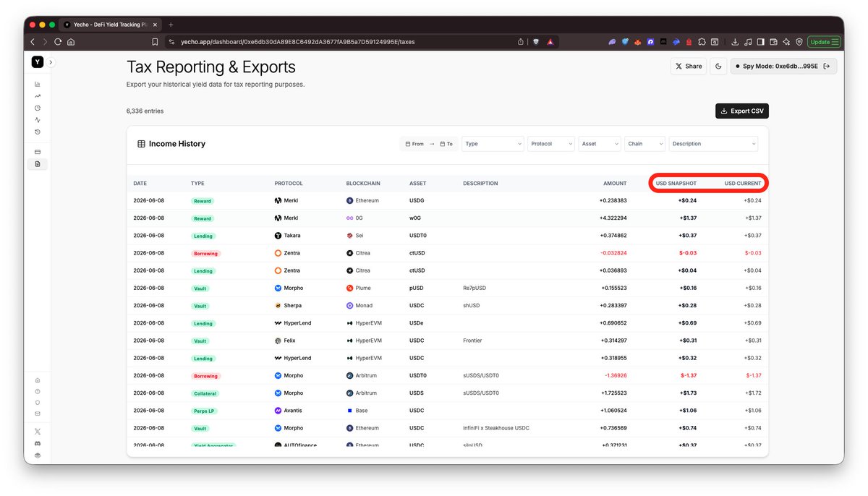Click the Brave shields lion icon
This screenshot has height=496, width=868.
click(x=536, y=42)
